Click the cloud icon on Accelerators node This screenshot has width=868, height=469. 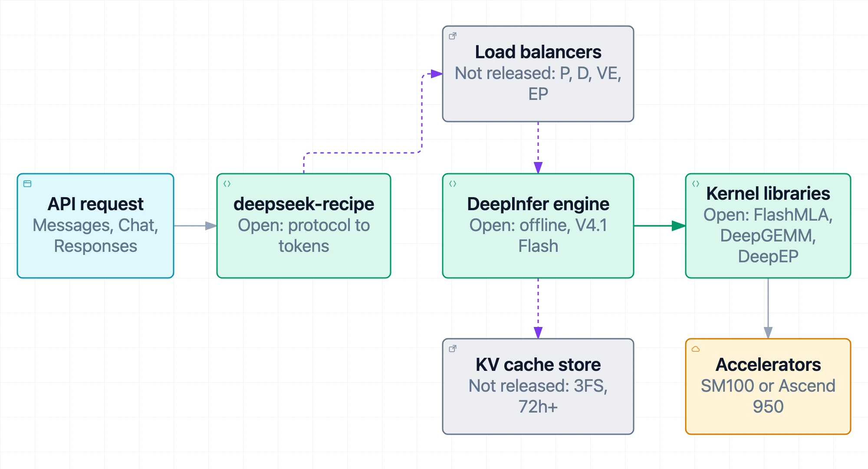click(x=696, y=349)
